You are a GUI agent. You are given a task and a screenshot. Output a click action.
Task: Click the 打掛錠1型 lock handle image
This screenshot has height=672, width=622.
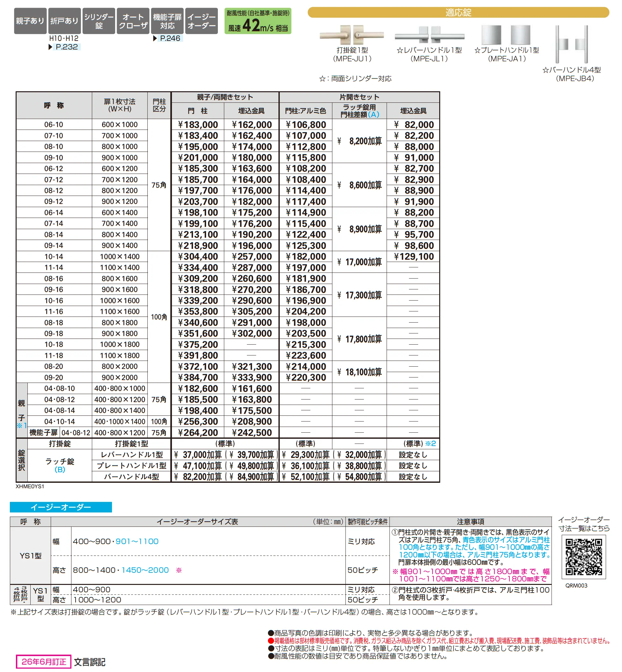pos(352,35)
